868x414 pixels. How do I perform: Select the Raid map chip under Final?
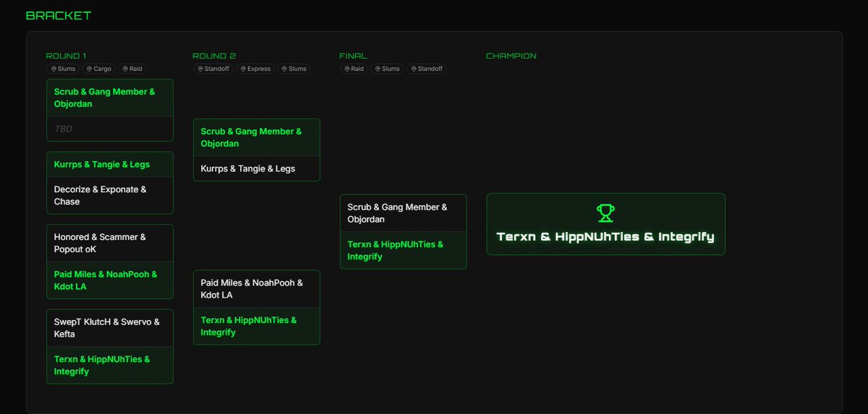354,69
